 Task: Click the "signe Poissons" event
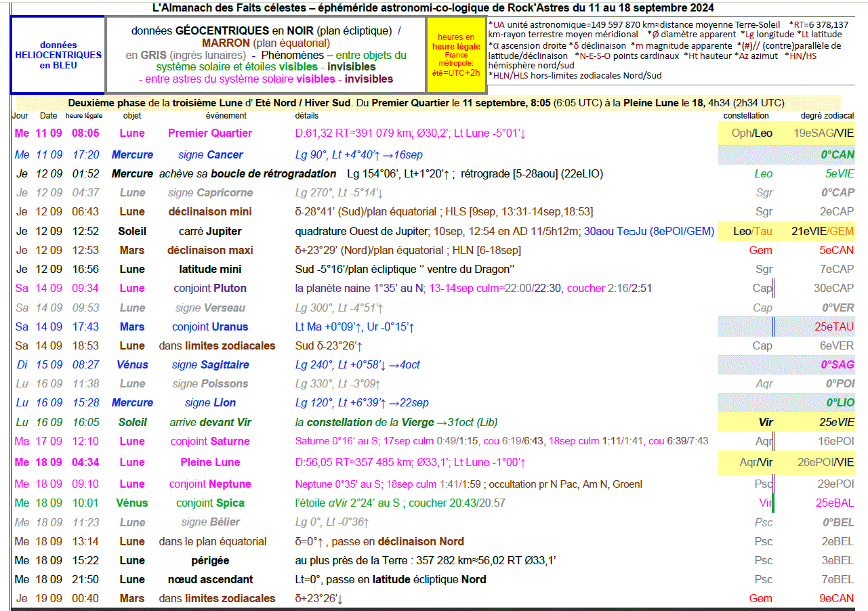[x=210, y=383]
